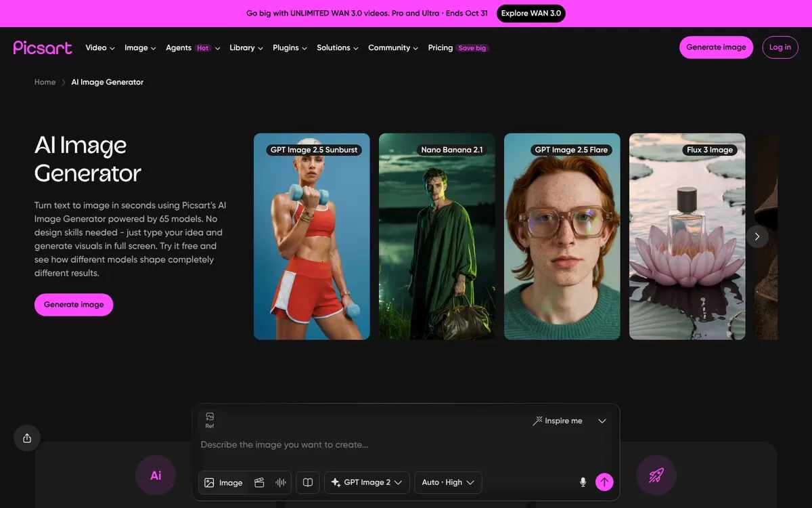Focus the image description prompt field
This screenshot has width=812, height=508.
click(x=406, y=445)
